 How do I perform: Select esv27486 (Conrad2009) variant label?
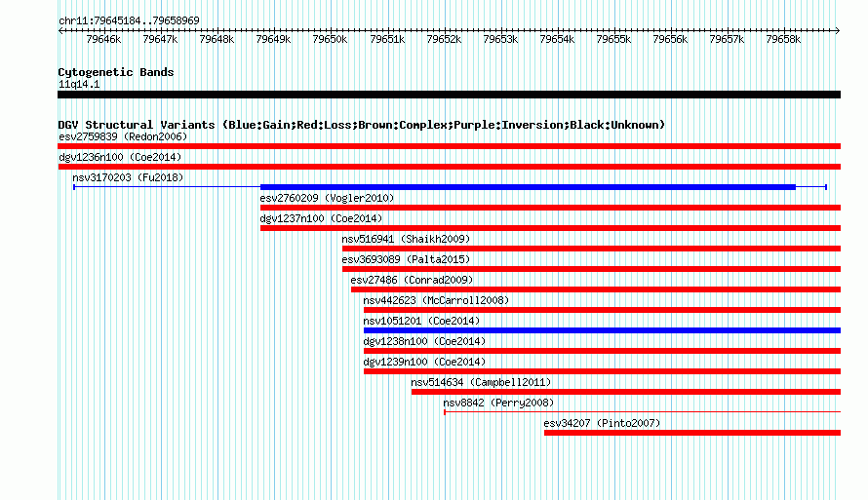pyautogui.click(x=412, y=280)
